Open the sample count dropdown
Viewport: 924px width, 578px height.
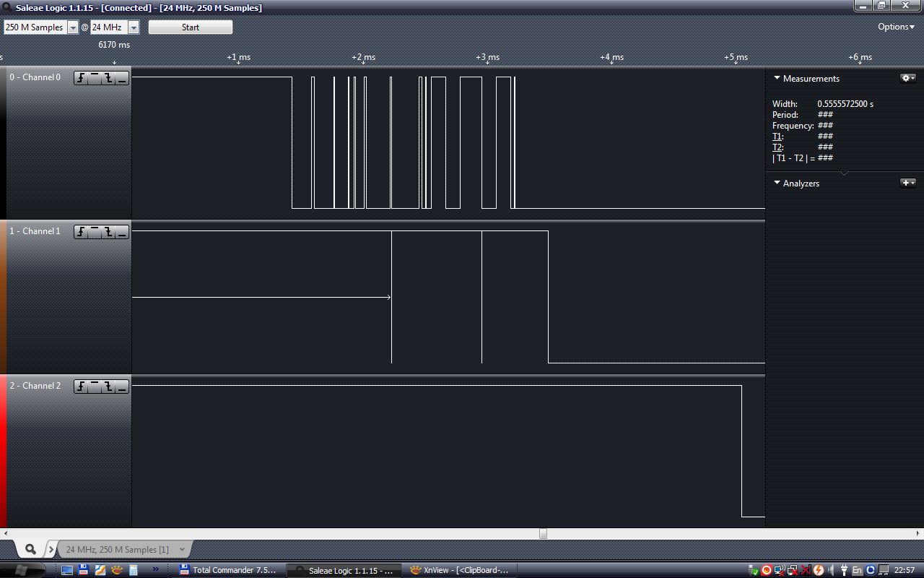click(x=72, y=27)
